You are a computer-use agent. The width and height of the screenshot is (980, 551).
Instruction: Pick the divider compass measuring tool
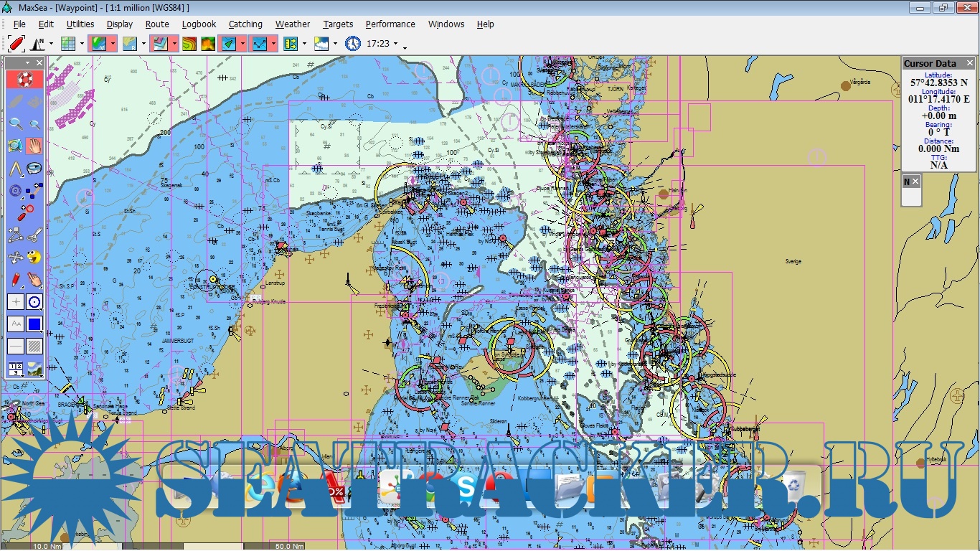point(15,169)
